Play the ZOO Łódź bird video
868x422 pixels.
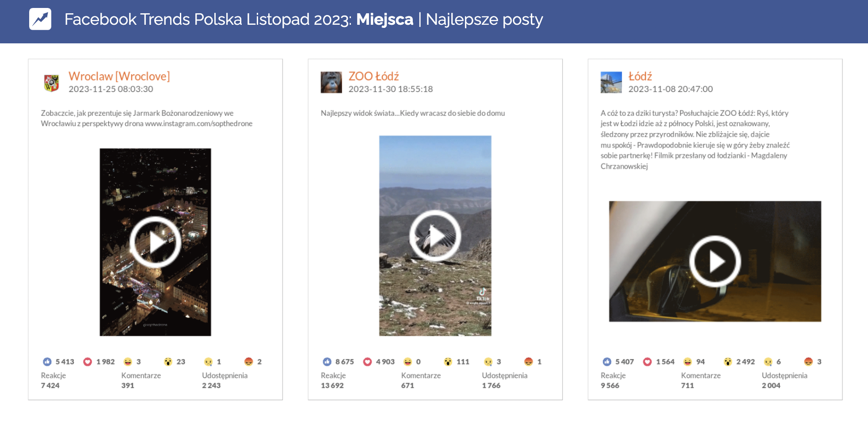point(435,236)
